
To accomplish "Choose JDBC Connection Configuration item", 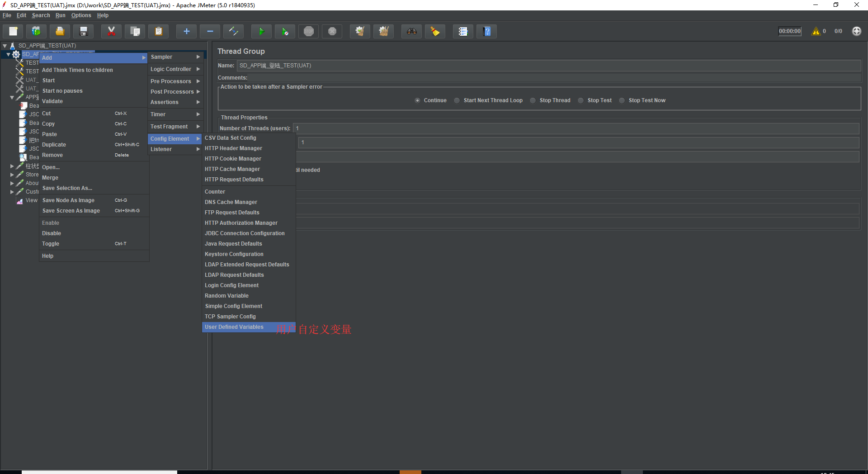I will [249, 233].
